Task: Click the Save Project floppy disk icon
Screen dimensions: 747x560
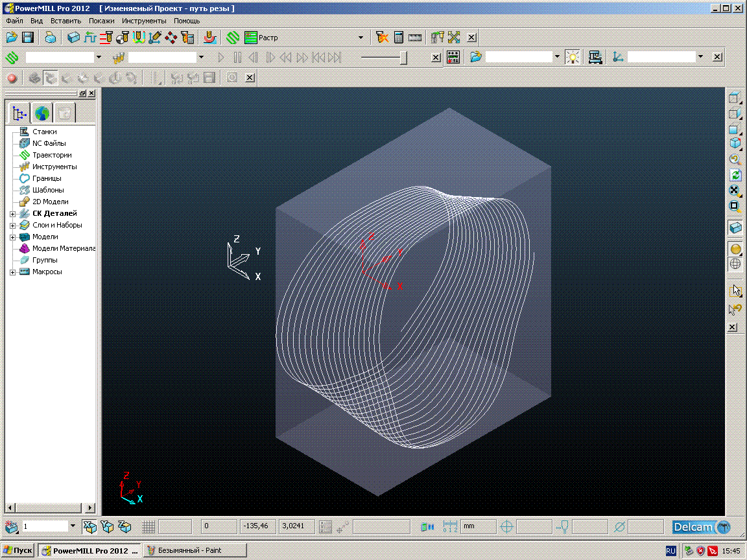Action: point(28,38)
